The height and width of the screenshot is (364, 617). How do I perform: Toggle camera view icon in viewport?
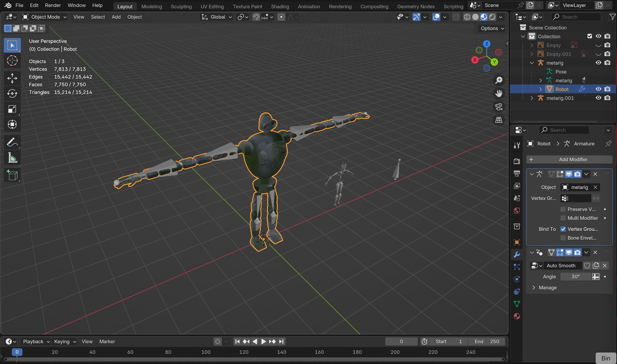499,107
